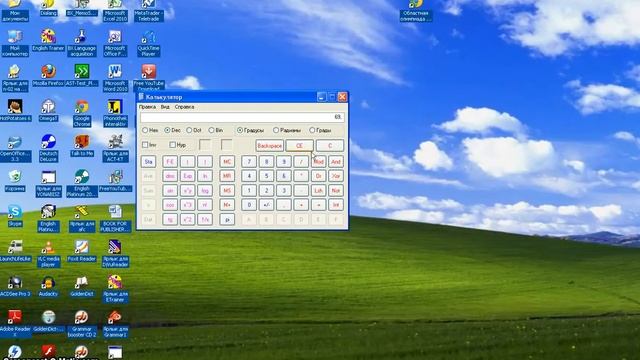Click the MC memory clear button

pyautogui.click(x=227, y=162)
